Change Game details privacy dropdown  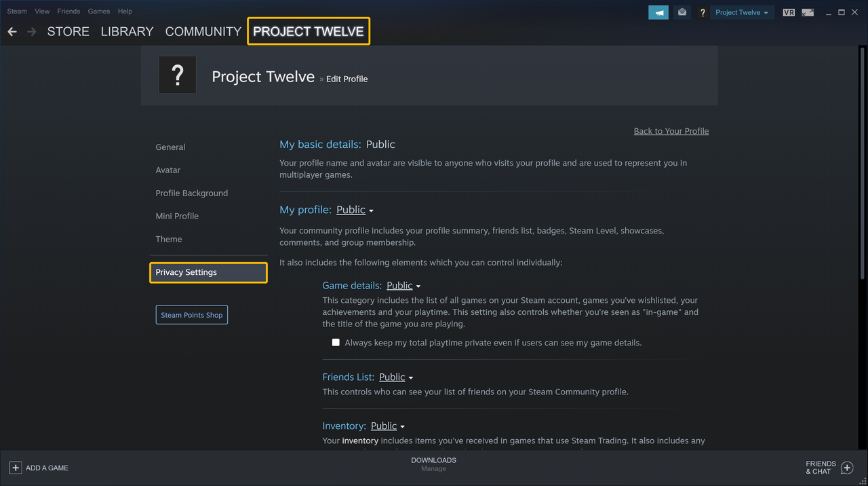(403, 286)
